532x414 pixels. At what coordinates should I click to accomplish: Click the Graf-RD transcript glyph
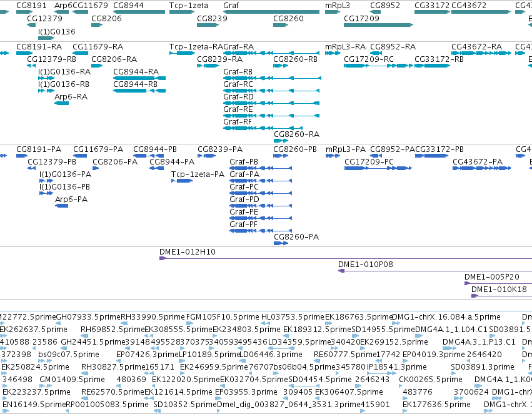pos(271,103)
